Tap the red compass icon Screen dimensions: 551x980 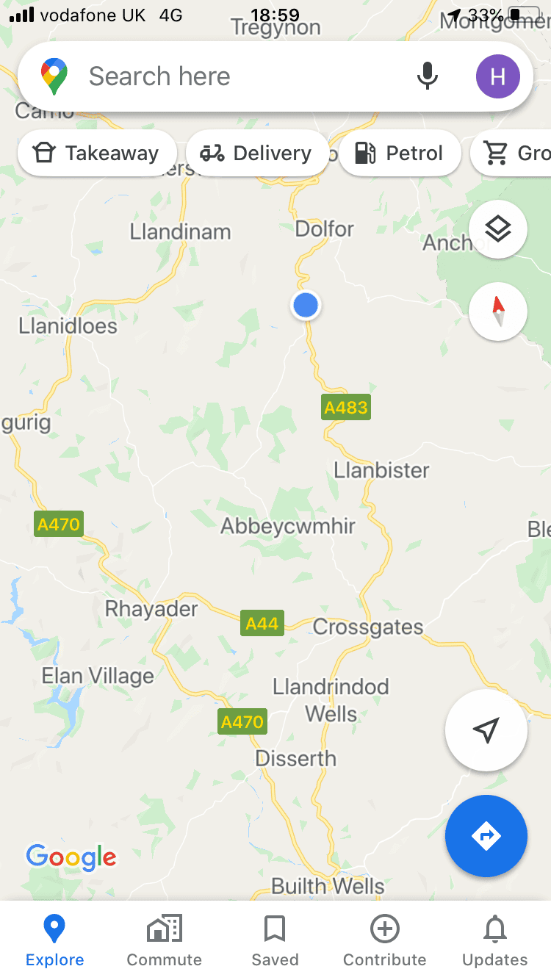coord(497,311)
